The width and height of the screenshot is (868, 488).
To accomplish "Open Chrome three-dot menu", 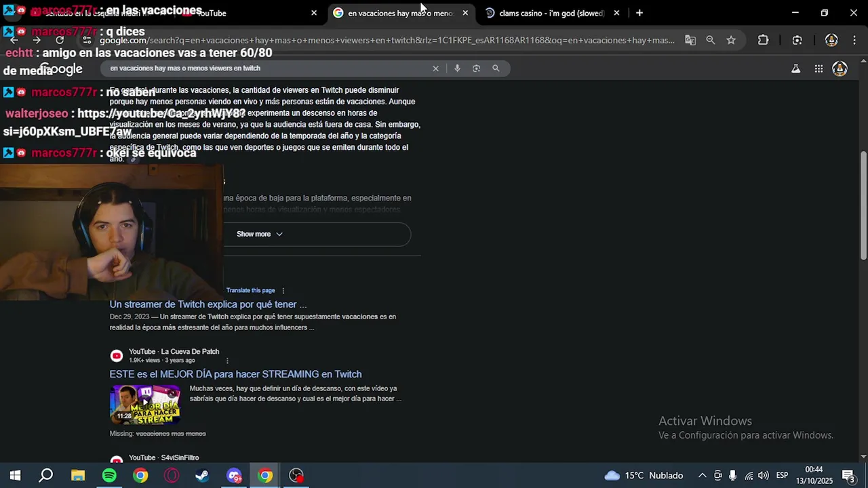I will point(854,40).
